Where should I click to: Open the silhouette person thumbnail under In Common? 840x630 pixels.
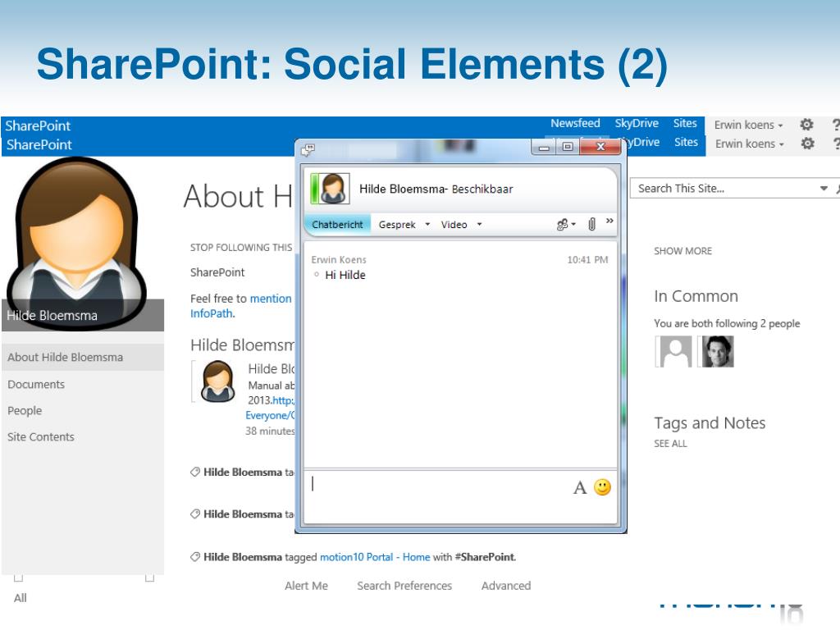674,351
